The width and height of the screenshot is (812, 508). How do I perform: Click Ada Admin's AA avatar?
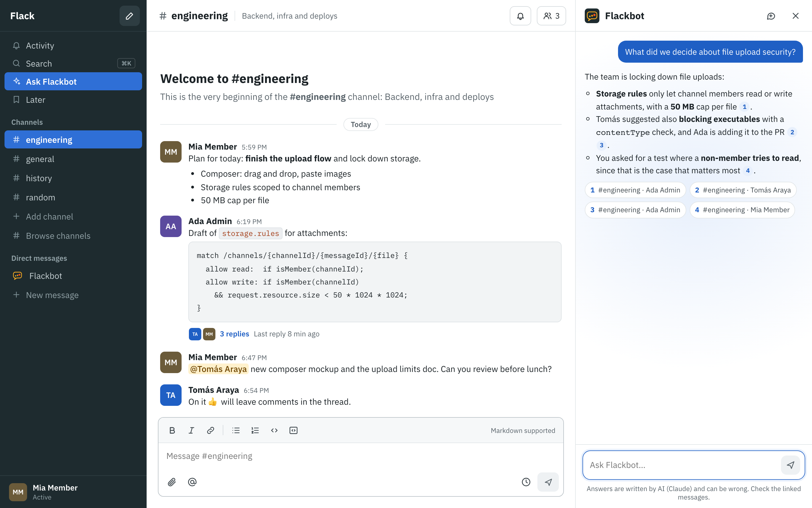171,226
